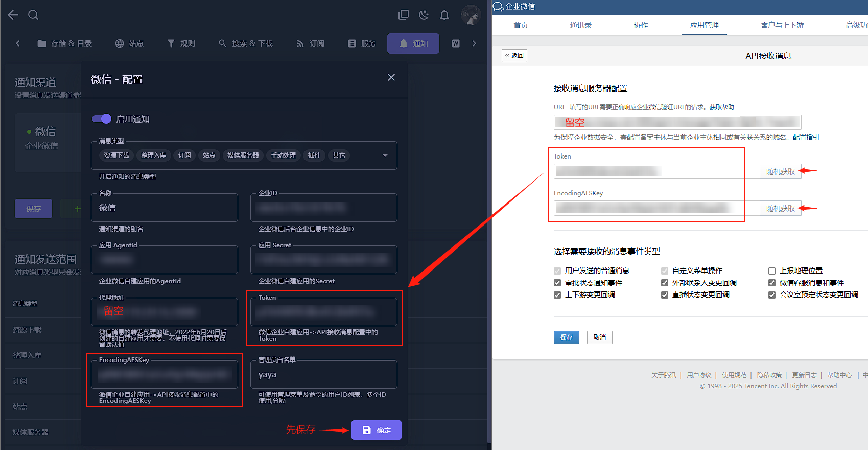The image size is (868, 450).
Task: Toggle the 外部联系人变更回调 checkbox
Action: pos(665,283)
